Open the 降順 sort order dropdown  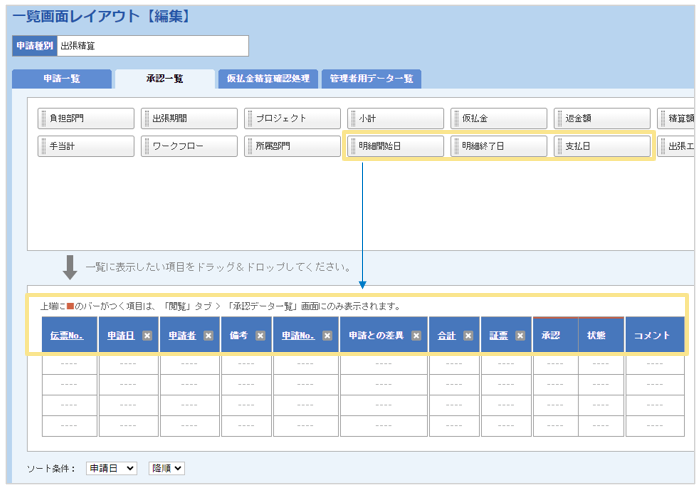[167, 468]
